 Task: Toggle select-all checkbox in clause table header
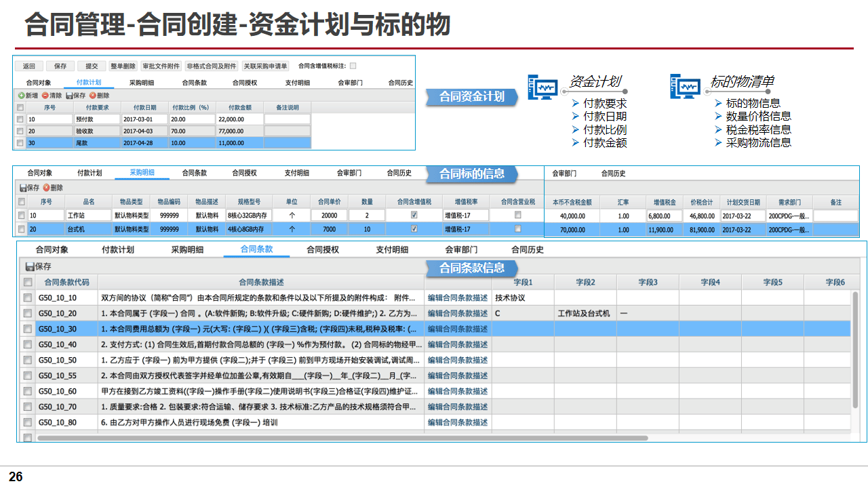tap(27, 282)
